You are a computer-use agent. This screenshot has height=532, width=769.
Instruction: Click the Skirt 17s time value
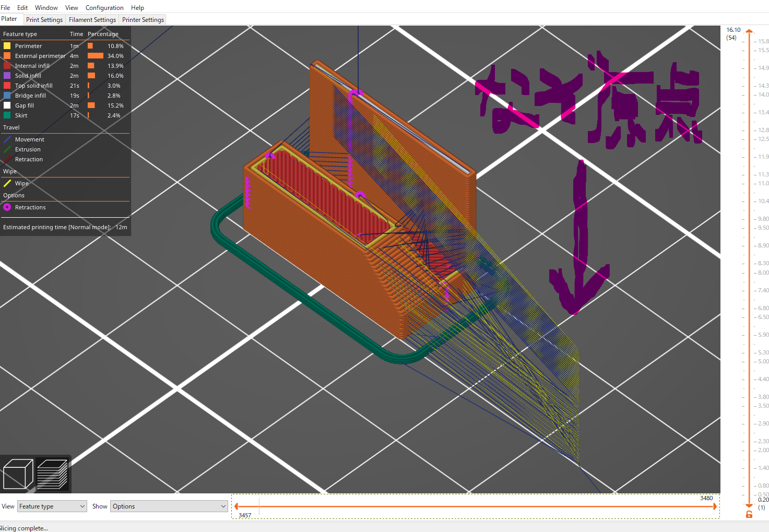pos(75,115)
